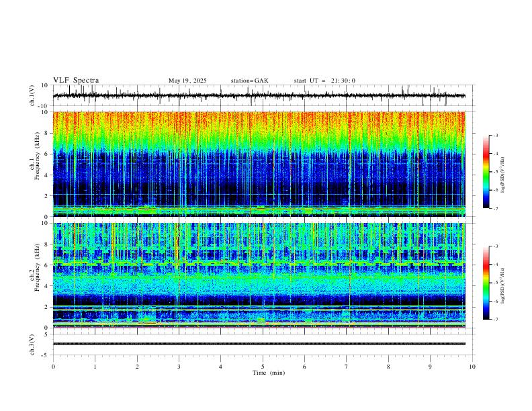Select the "start UT = 21:30:0" text
The height and width of the screenshot is (411, 532).
[324, 81]
